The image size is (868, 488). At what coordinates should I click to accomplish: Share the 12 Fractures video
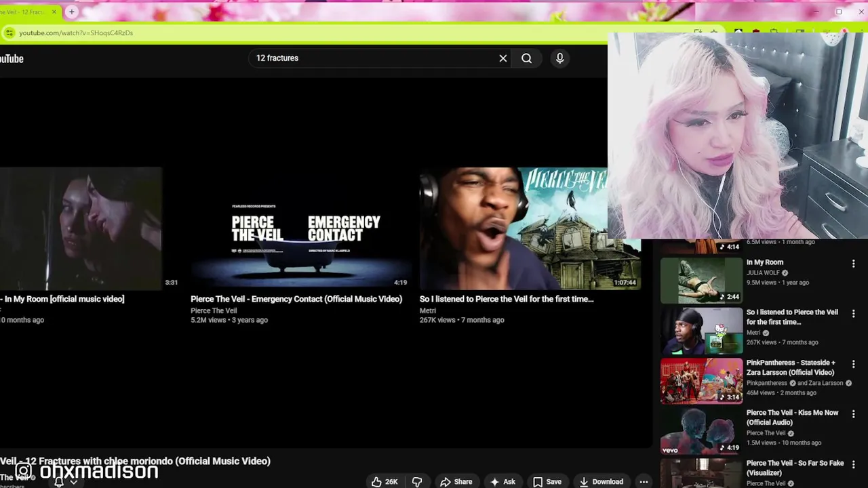456,482
